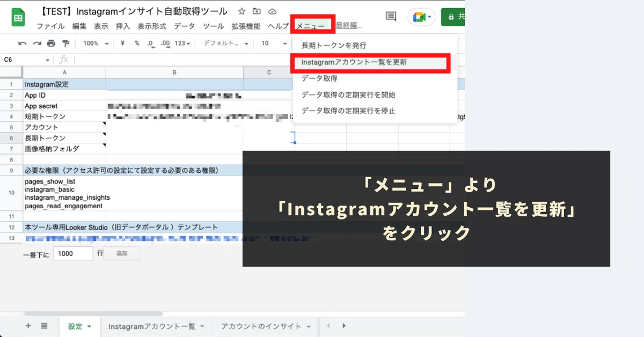Check the cloud save status icon
The width and height of the screenshot is (644, 337).
(x=272, y=11)
